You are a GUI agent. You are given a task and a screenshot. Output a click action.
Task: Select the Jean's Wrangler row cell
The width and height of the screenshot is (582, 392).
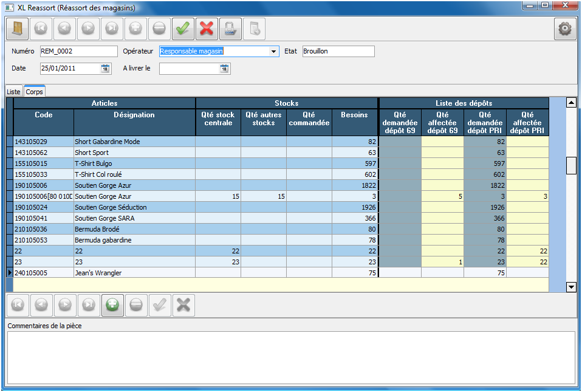(134, 273)
